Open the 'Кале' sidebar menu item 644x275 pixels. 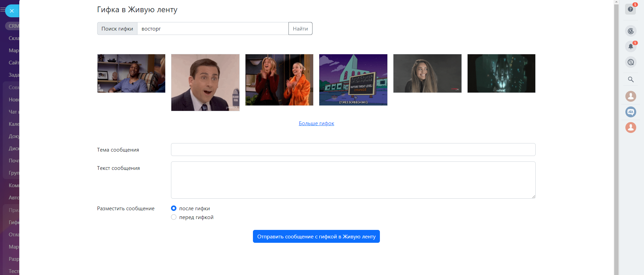[x=14, y=124]
